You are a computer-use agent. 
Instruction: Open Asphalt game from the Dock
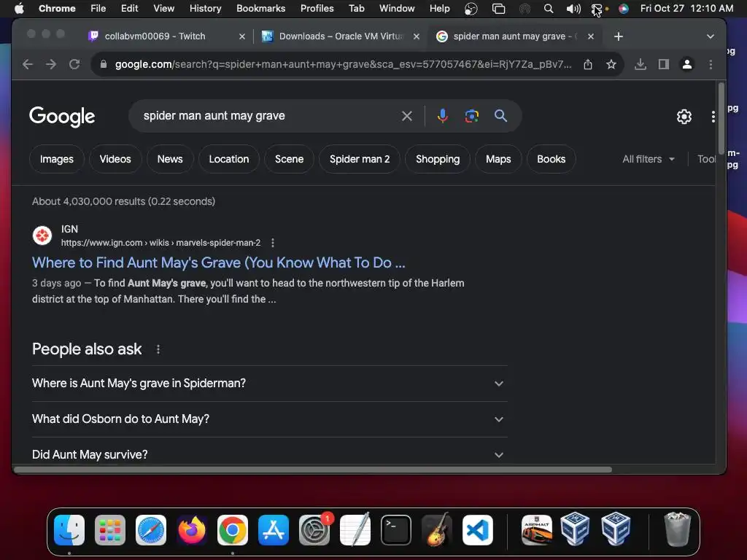tap(537, 530)
